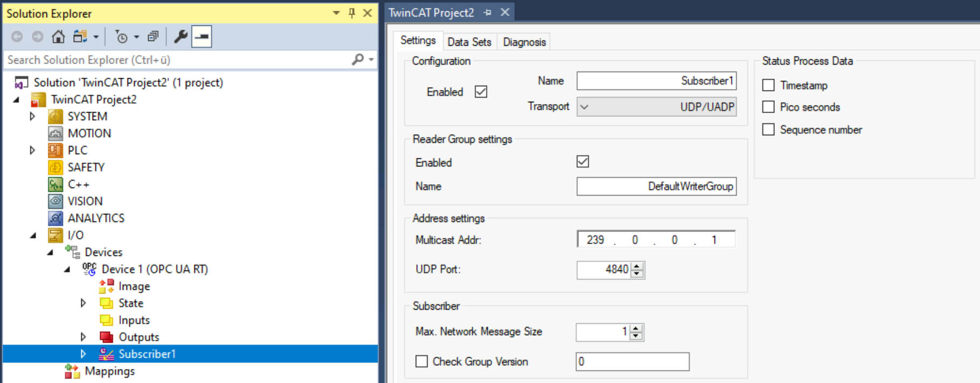
Task: Increase the UDP Port value
Action: [637, 266]
